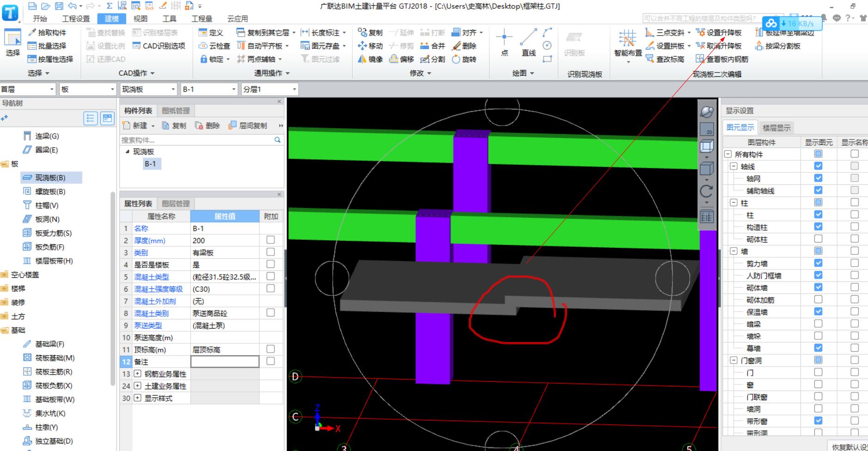Screen dimensions: 868x451
Task: Collapse the 门窗洞 layer group
Action: [x=734, y=360]
